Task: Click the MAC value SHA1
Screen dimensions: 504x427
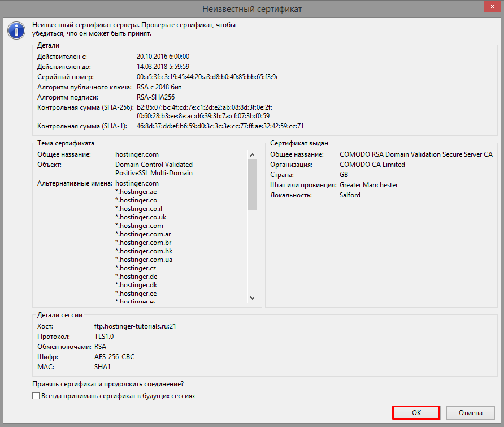Action: 102,367
